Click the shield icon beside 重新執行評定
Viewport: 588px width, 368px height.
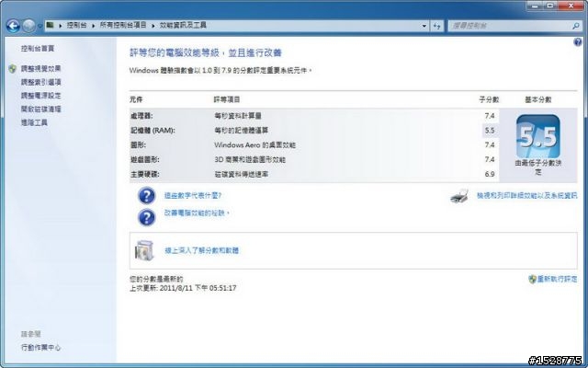[x=532, y=279]
